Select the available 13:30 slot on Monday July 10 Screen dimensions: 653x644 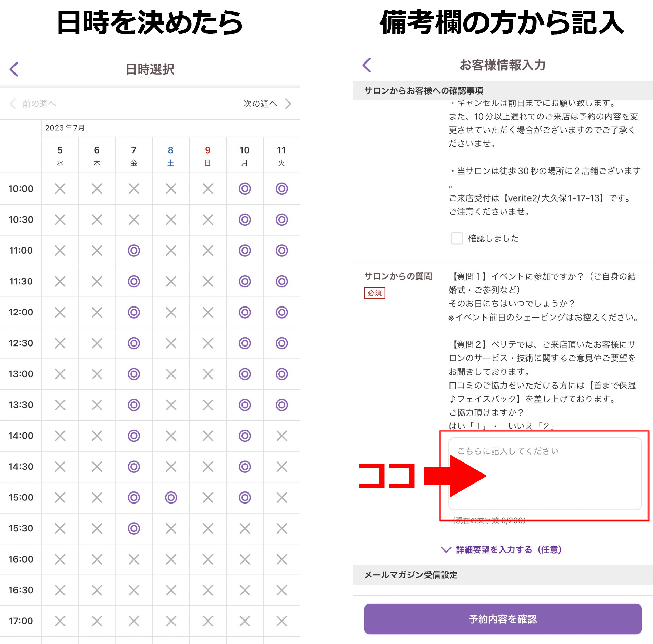pos(245,404)
